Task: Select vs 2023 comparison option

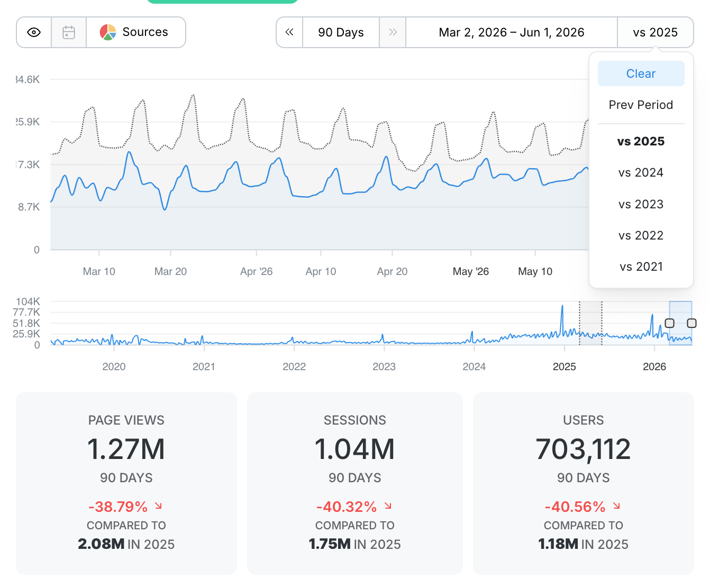Action: click(x=641, y=204)
